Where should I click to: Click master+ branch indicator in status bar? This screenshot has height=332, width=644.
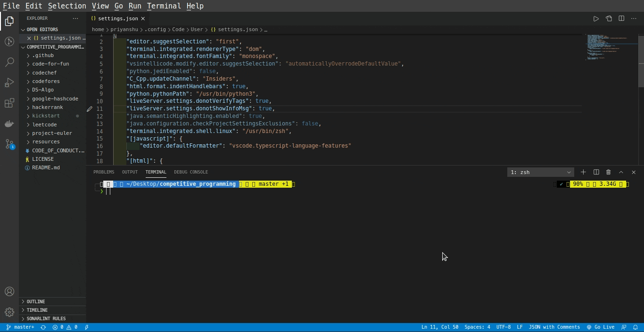[20, 327]
